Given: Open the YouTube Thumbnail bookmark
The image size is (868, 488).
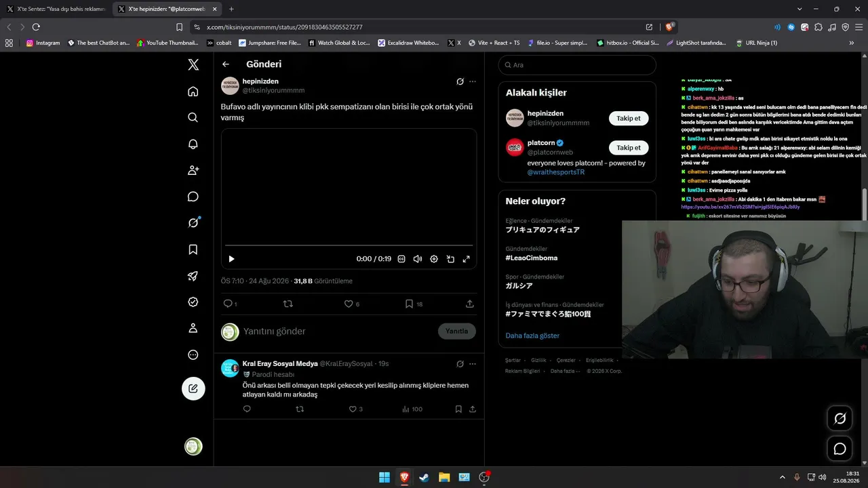Looking at the screenshot, I should pos(167,43).
